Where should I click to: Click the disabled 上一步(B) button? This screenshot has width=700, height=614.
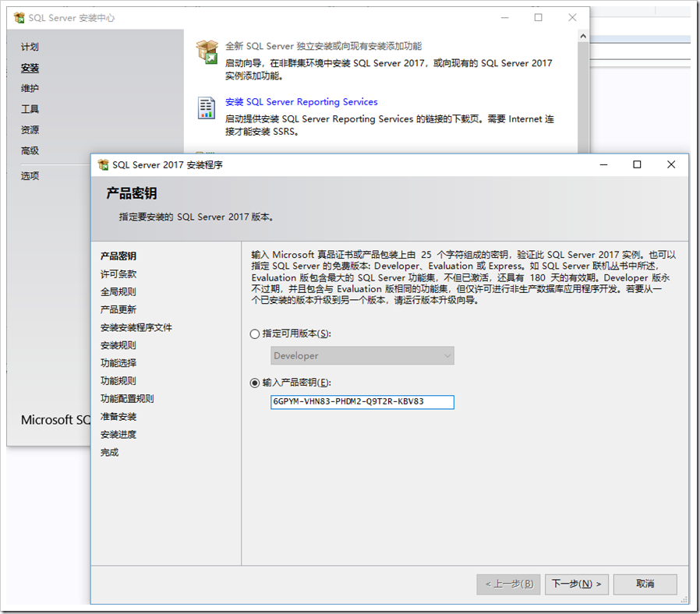508,584
